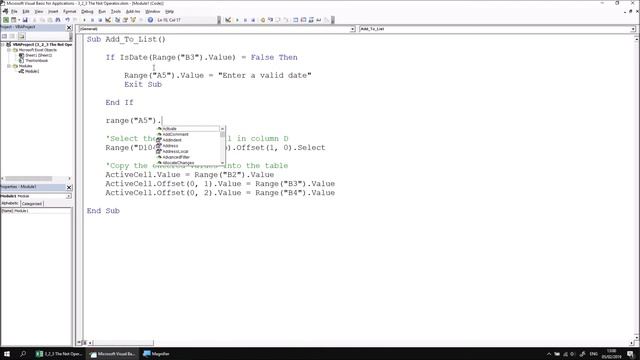640x360 pixels.
Task: Open the Debug menu
Action: 87,11
